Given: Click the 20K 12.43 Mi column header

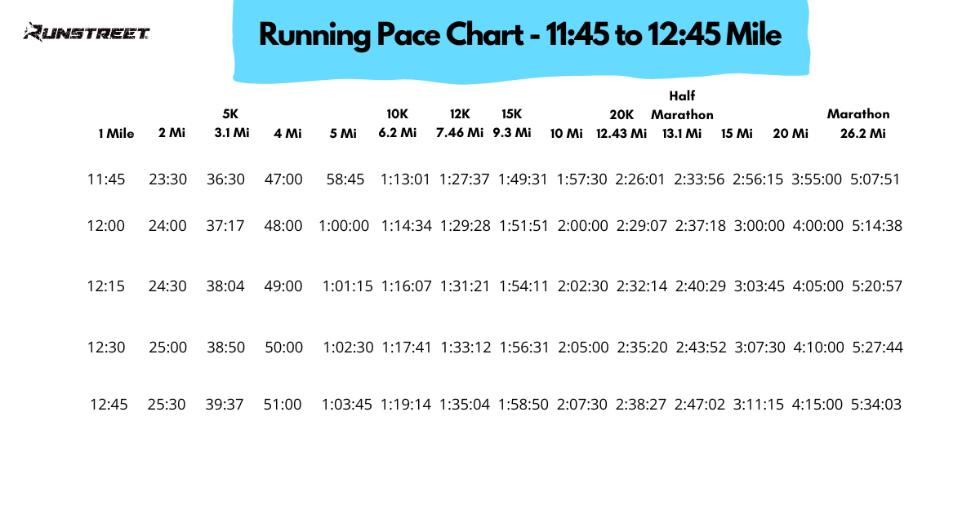Looking at the screenshot, I should click(x=621, y=124).
